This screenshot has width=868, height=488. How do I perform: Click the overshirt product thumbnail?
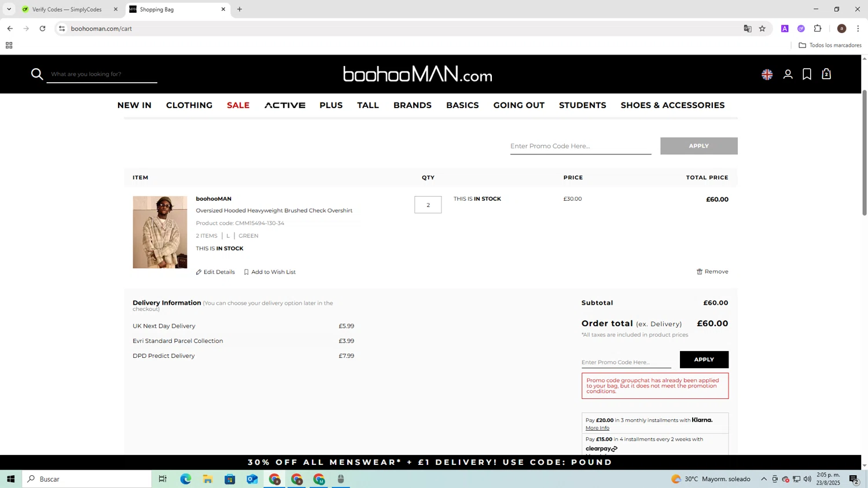(x=160, y=232)
